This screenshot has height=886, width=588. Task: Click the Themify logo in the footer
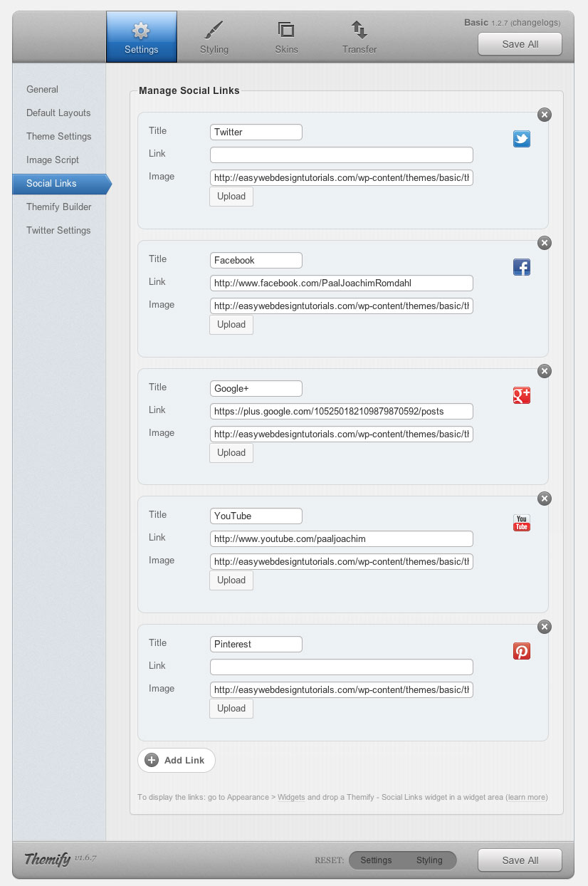47,859
